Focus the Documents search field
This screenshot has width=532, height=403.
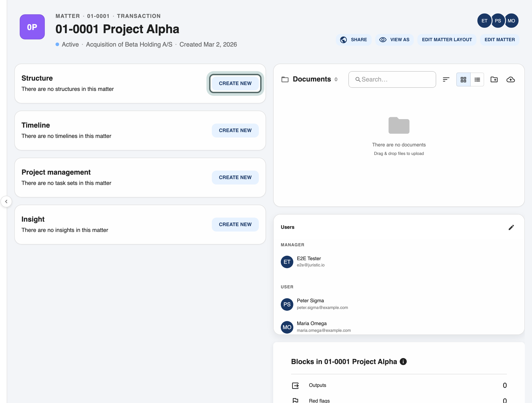[x=392, y=79]
